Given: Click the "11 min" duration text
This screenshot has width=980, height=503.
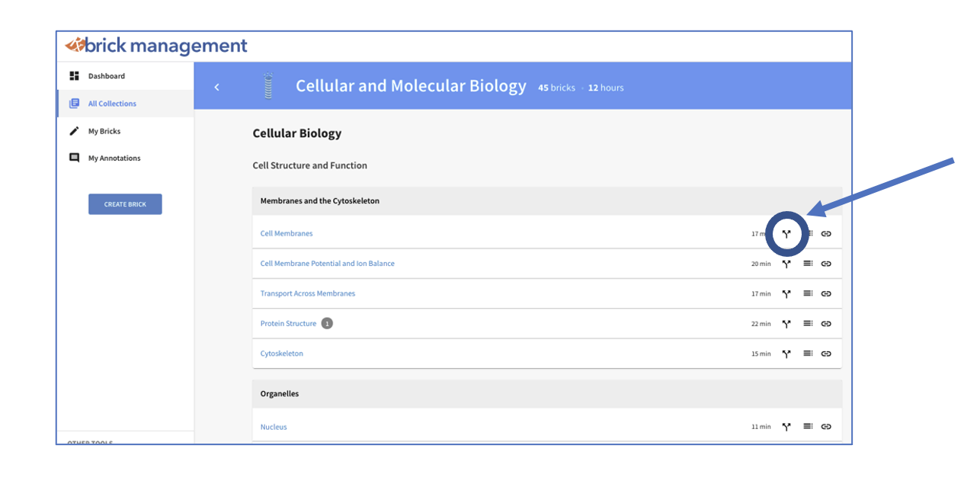Looking at the screenshot, I should pos(761,427).
